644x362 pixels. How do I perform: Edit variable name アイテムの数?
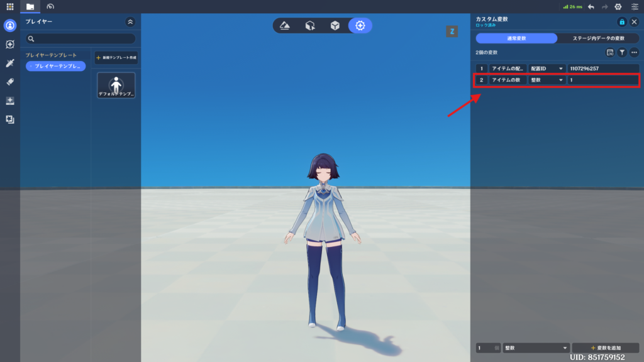pos(508,80)
